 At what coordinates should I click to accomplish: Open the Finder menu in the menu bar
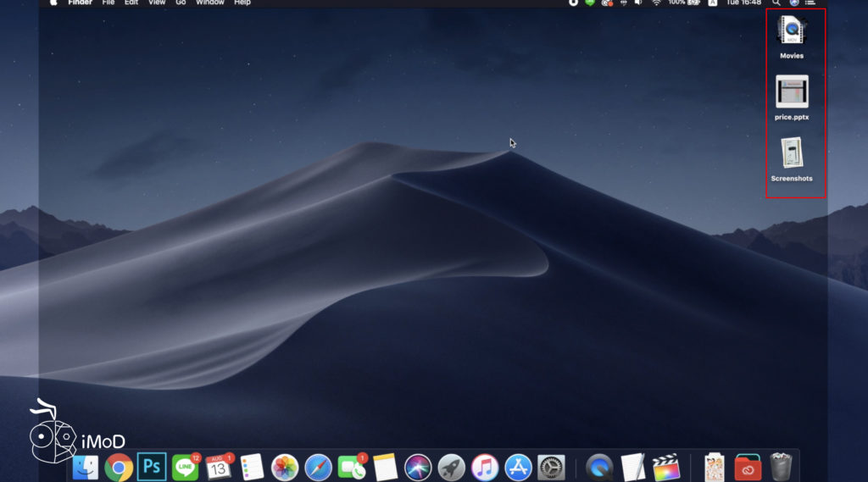pyautogui.click(x=81, y=3)
